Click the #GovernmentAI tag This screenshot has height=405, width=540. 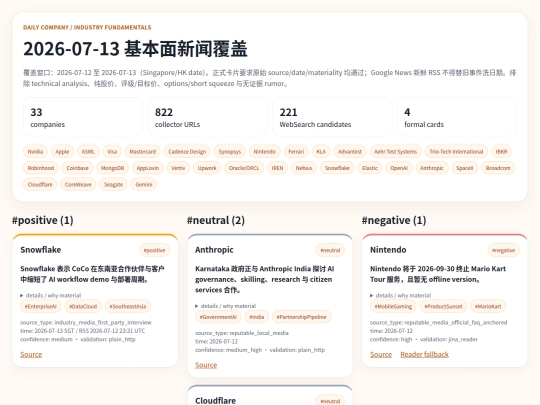pos(218,317)
